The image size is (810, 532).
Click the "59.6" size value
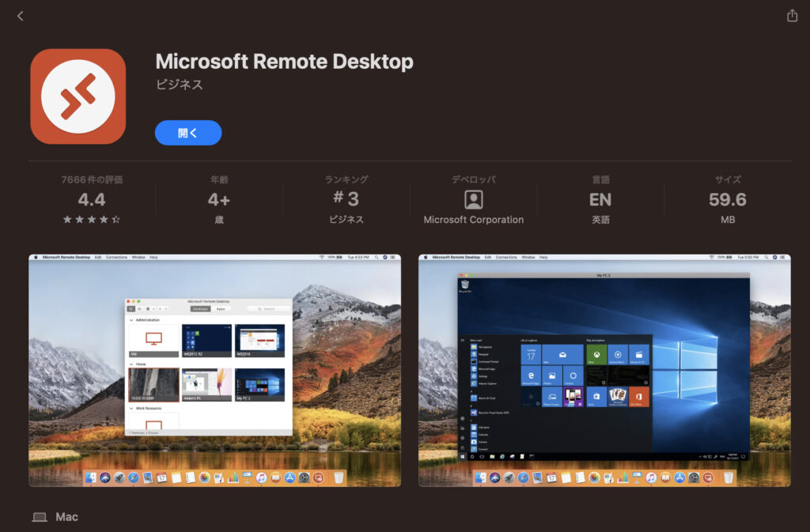pyautogui.click(x=728, y=200)
